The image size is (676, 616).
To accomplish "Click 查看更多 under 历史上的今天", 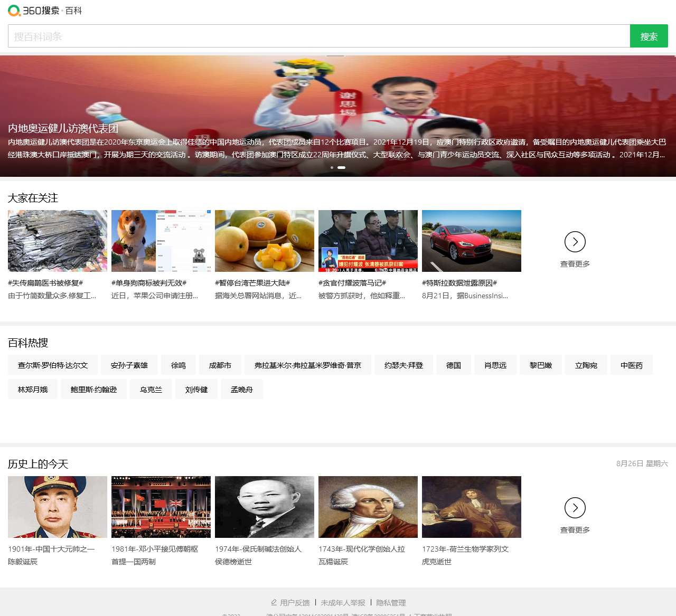I will pyautogui.click(x=575, y=530).
